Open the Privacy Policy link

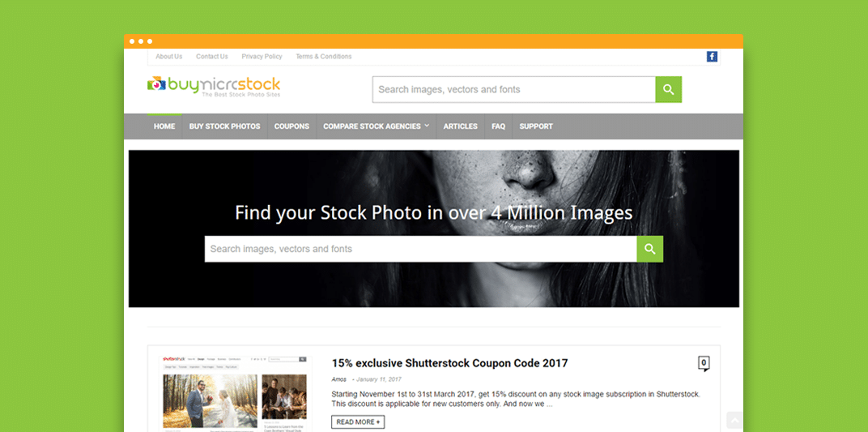click(262, 57)
